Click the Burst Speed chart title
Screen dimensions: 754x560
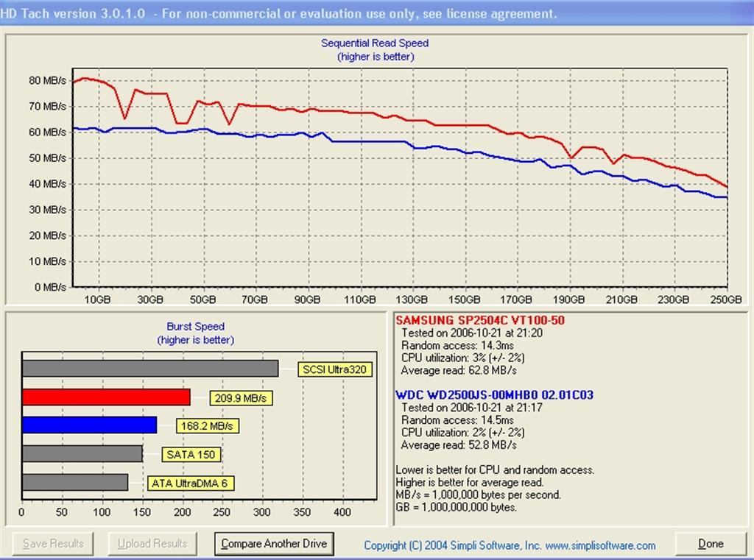tap(195, 327)
